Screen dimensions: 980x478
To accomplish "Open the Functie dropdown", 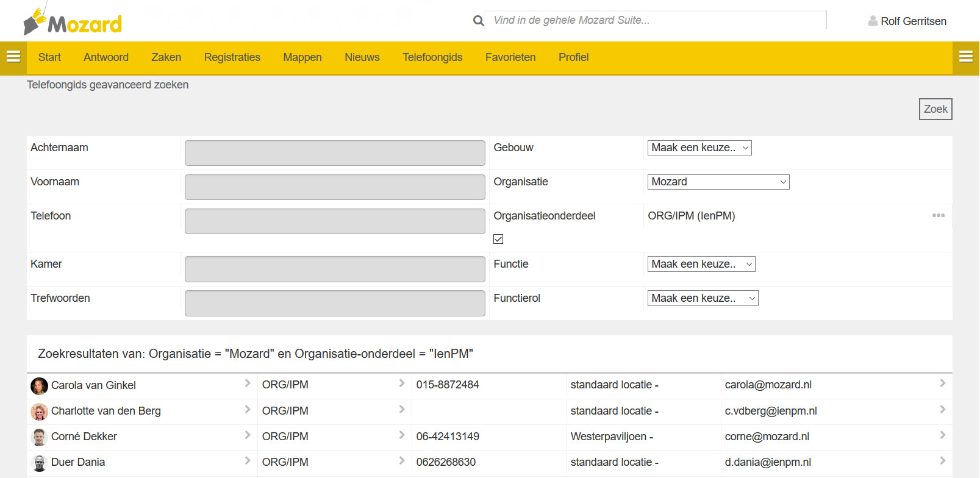I will point(701,264).
